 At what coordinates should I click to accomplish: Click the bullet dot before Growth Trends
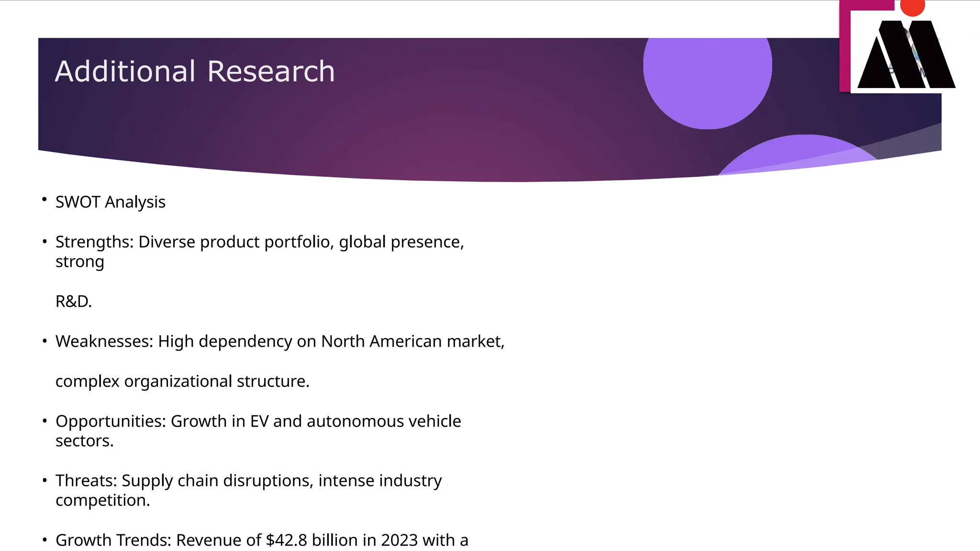pos(45,540)
